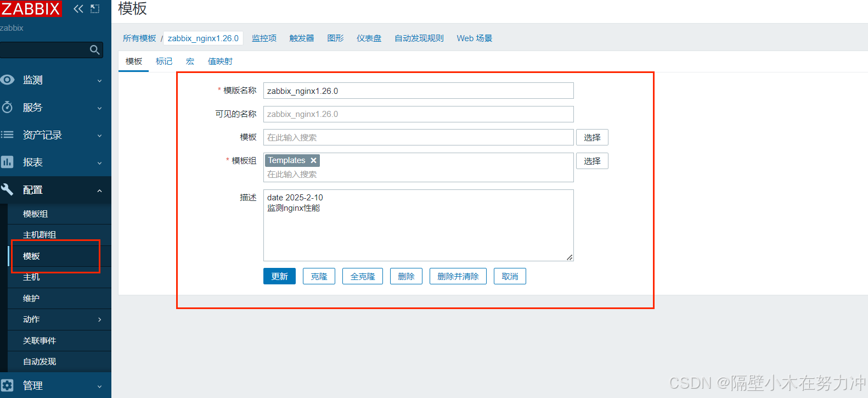
Task: Switch to the 值映射 tab
Action: 220,61
